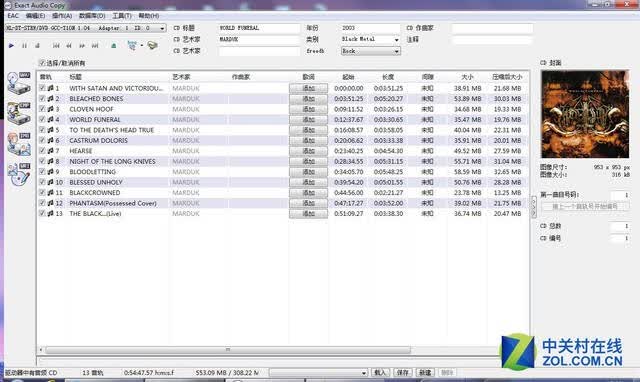The image size is (640, 382).
Task: Click the horizontal scrollbar under the track list
Action: [x=228, y=350]
